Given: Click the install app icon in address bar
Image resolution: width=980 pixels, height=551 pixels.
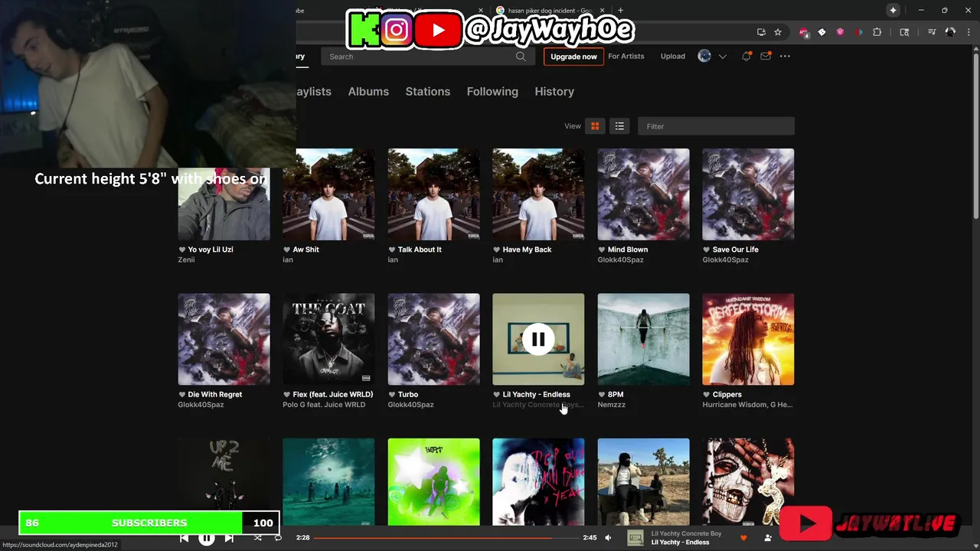Looking at the screenshot, I should tap(761, 32).
